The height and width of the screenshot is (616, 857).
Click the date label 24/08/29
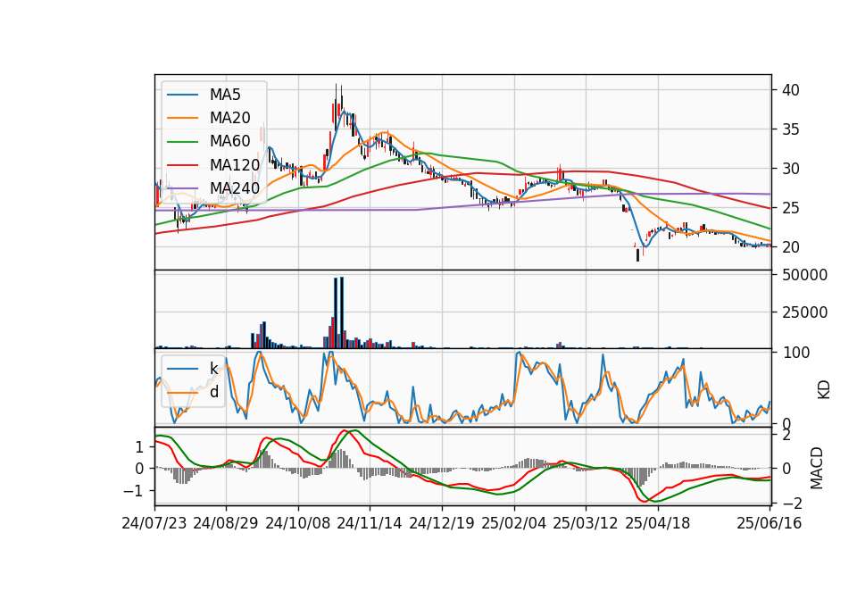pos(226,524)
